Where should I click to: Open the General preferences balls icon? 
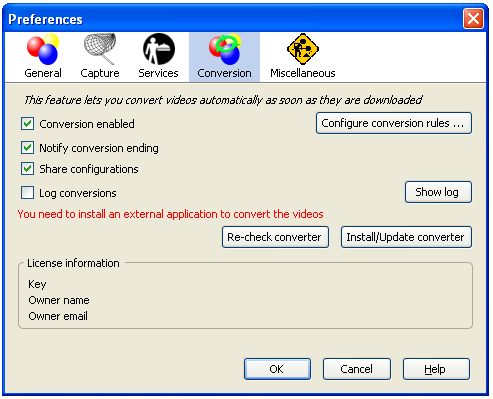pos(43,49)
